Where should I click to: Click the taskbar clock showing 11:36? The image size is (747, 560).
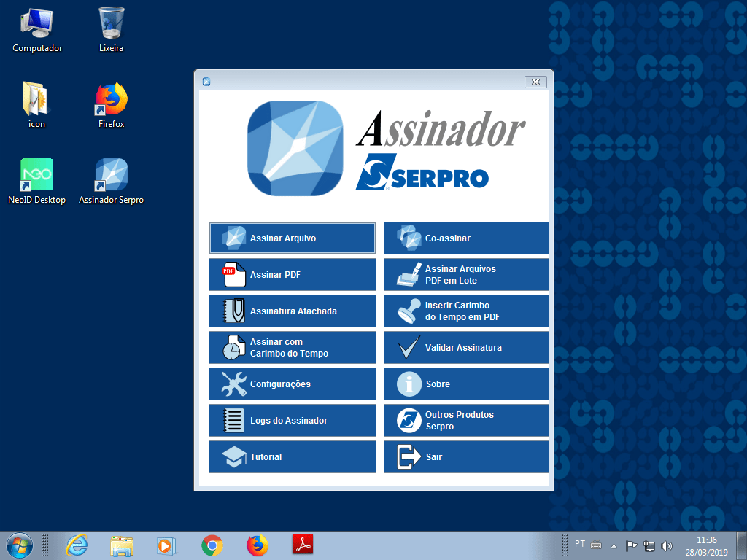[x=706, y=546]
